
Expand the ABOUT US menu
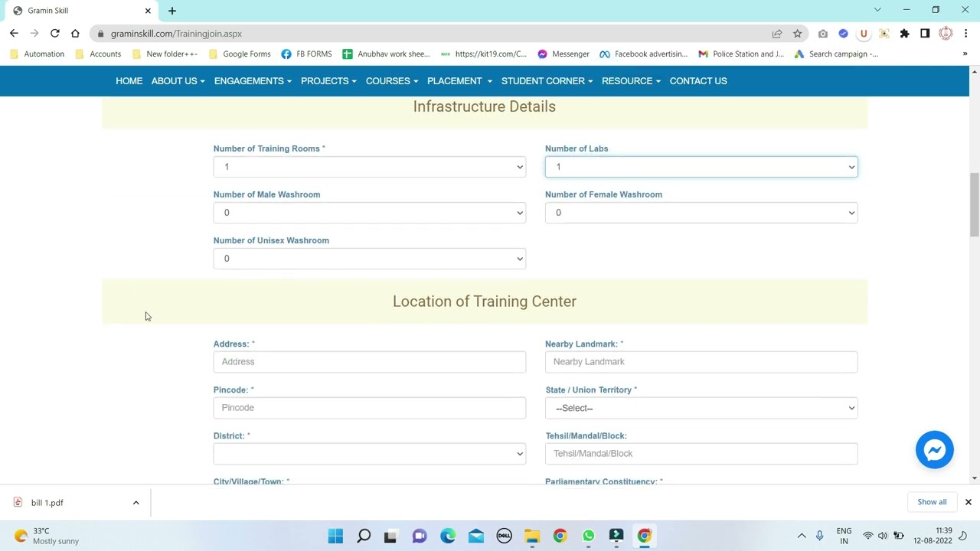(178, 81)
